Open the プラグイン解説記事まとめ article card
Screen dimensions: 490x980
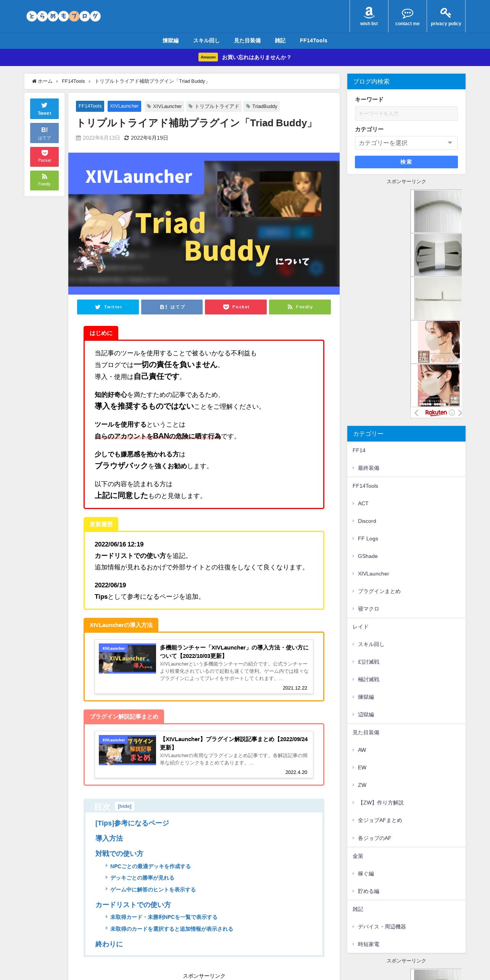click(204, 754)
